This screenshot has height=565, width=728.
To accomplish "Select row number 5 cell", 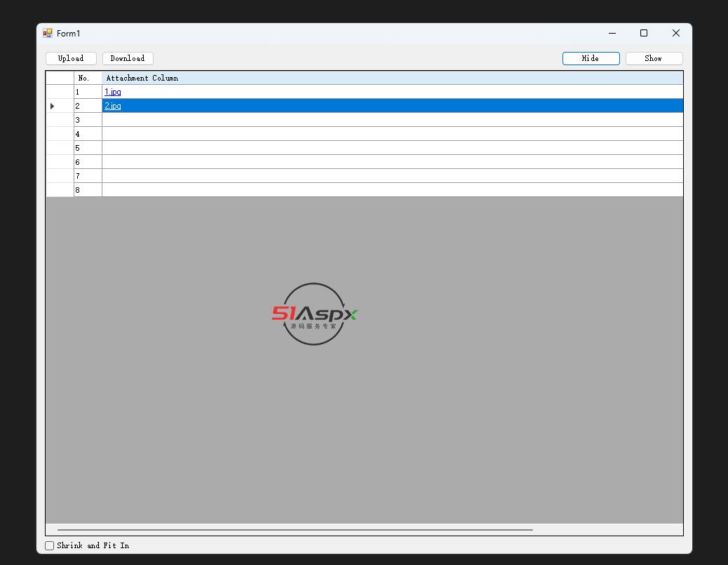I will pyautogui.click(x=88, y=147).
